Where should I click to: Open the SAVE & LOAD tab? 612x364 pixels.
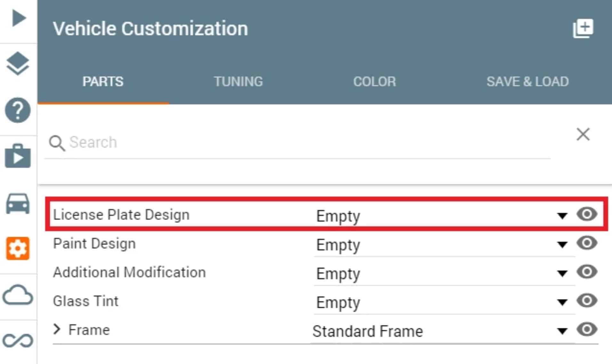[x=527, y=82]
